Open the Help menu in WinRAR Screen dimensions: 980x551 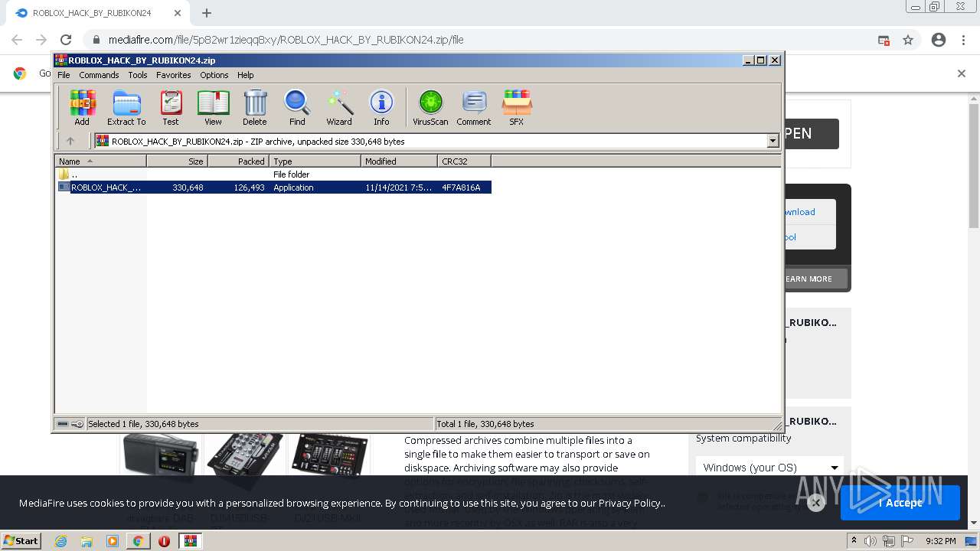pyautogui.click(x=245, y=75)
